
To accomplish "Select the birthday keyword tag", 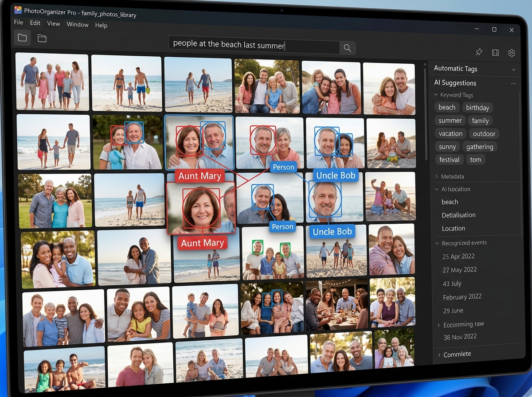I will [x=477, y=108].
